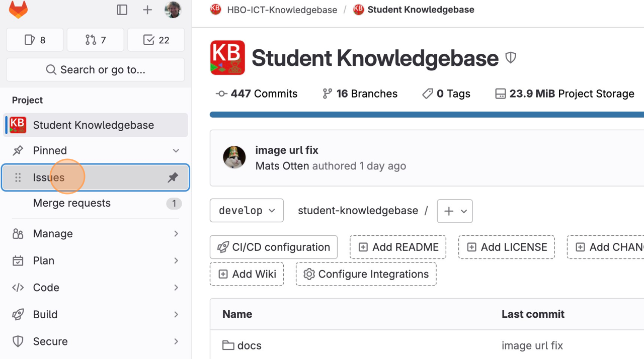Click the HBO-ICT-Knowledgebase breadcrumb avatar

coord(216,9)
